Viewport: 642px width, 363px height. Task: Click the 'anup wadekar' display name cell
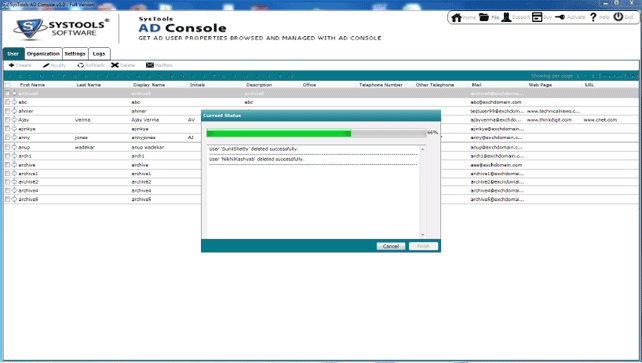[x=147, y=147]
